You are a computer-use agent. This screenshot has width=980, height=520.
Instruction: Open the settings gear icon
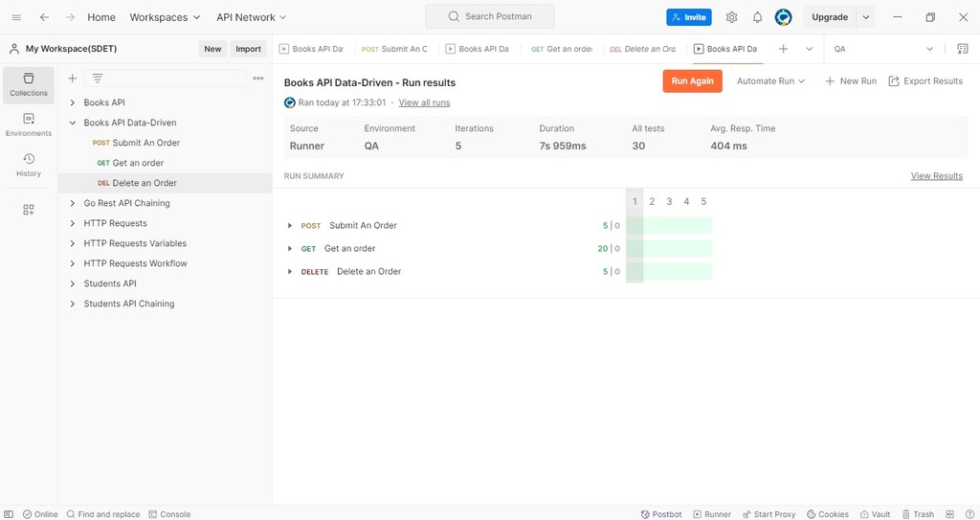pyautogui.click(x=731, y=17)
